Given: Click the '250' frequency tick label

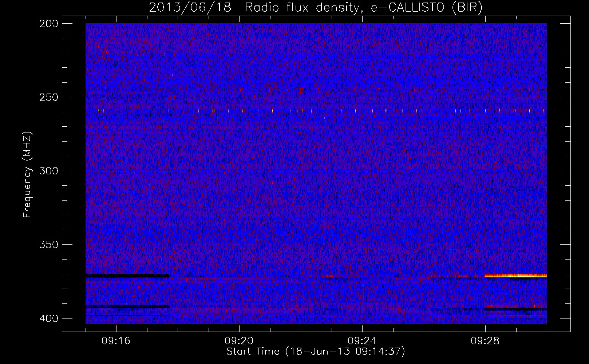Looking at the screenshot, I should click(x=48, y=97).
